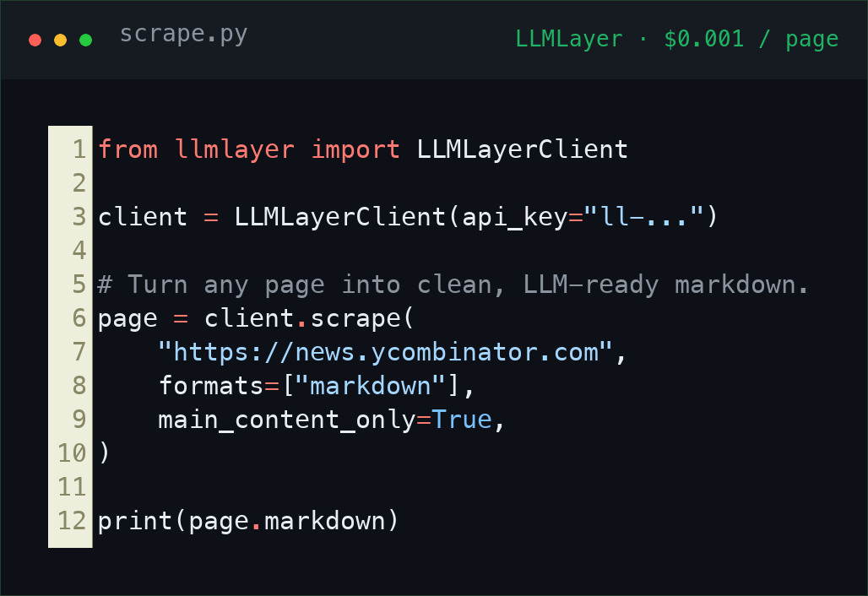Screen dimensions: 868x596
Task: Click "main_content_only" parameter on line 9
Action: tap(287, 420)
